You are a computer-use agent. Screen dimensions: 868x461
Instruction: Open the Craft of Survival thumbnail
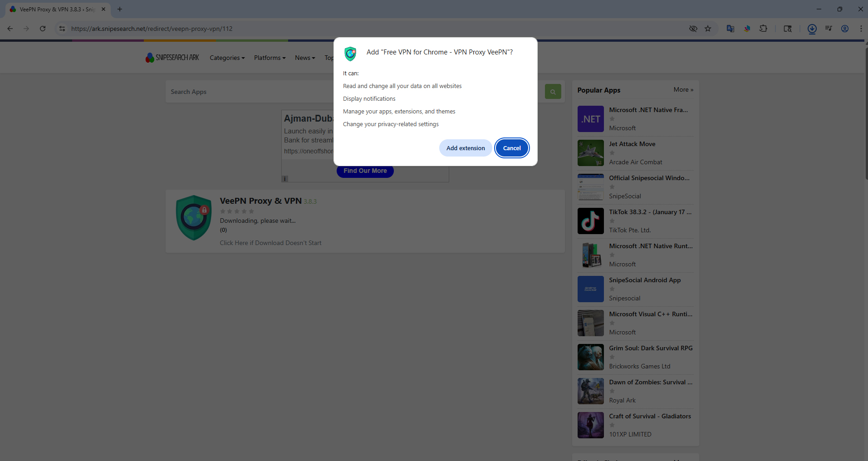590,425
